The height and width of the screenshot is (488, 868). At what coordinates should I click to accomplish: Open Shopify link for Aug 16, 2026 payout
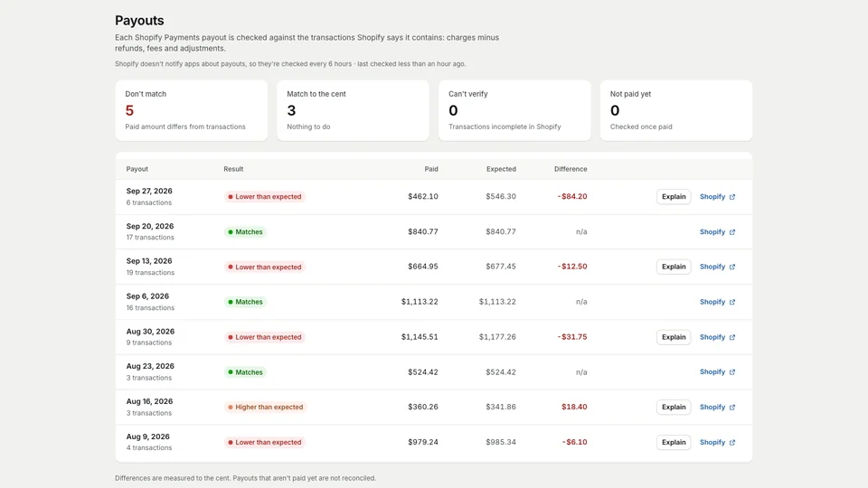717,407
